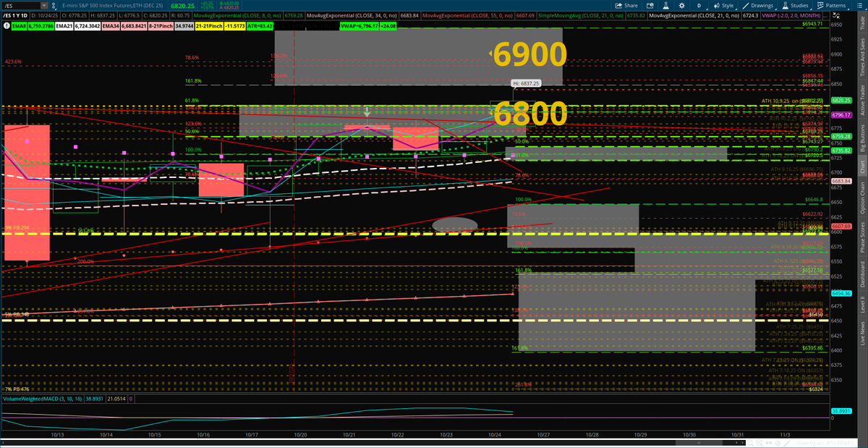Screen dimensions: 868x448
Task: Click the Share button
Action: pos(626,6)
